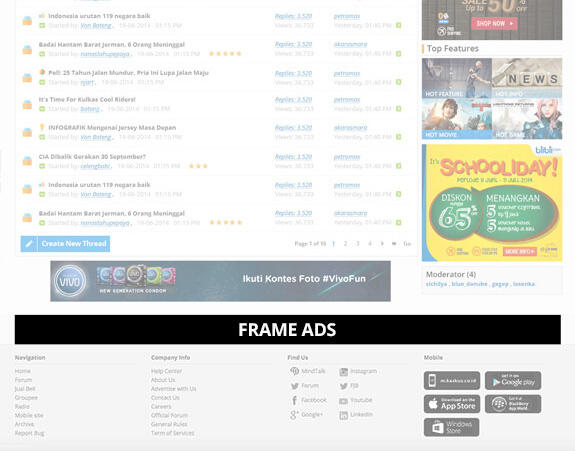575x451 pixels.
Task: Click moderator blue_danube
Action: click(x=469, y=284)
